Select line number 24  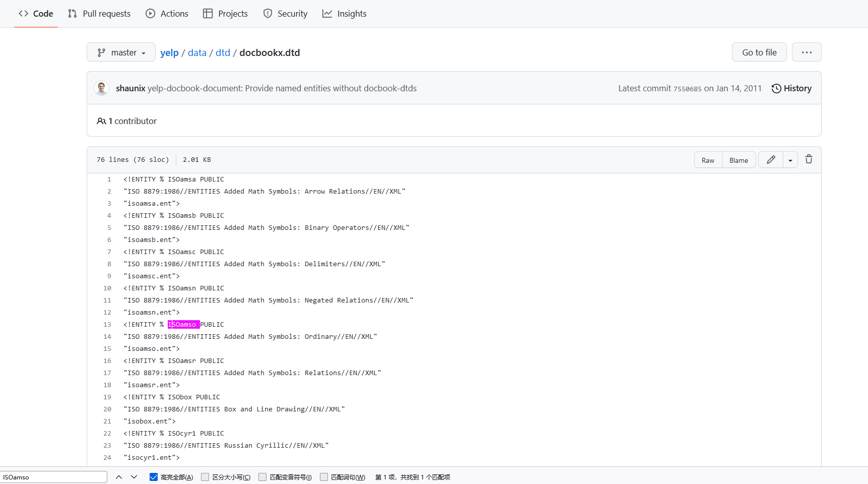[x=107, y=458]
